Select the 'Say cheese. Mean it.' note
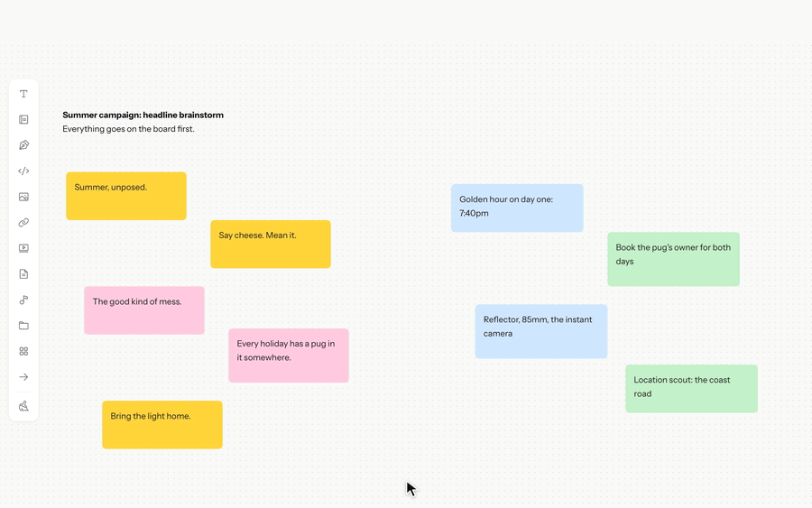 (271, 244)
